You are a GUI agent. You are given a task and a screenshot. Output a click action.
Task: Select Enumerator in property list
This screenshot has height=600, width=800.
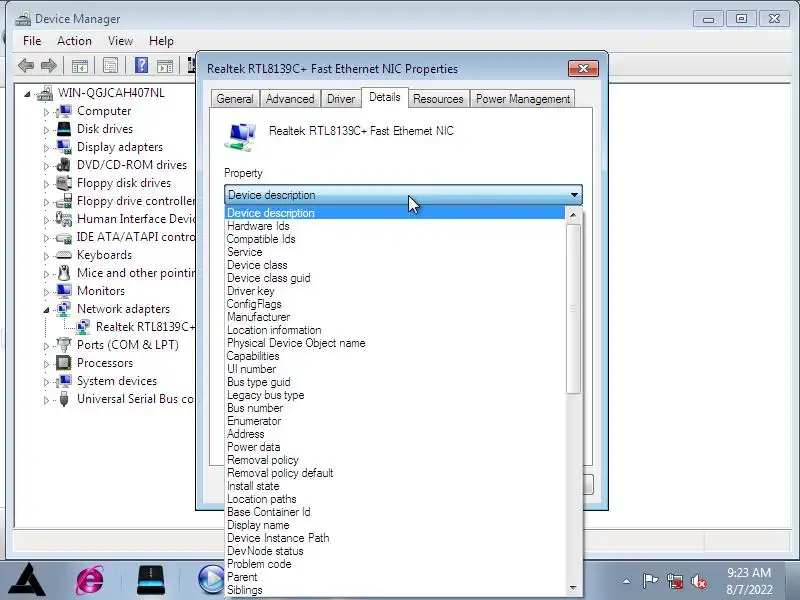pos(395,421)
